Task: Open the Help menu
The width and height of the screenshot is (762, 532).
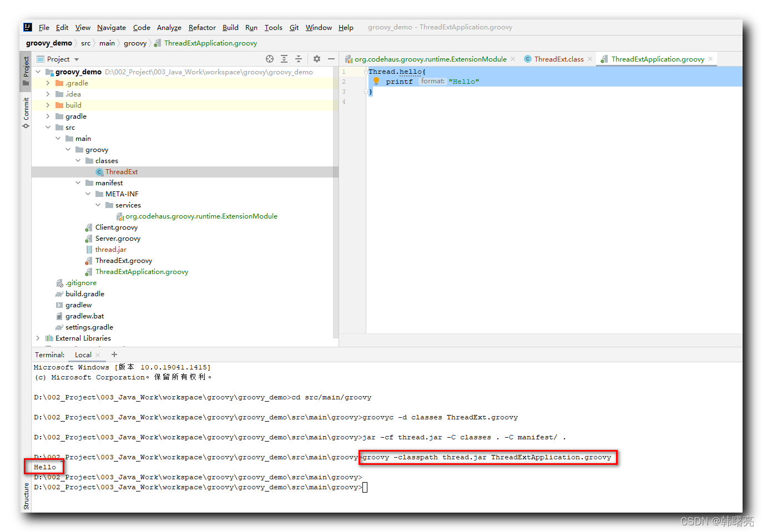Action: pos(346,27)
